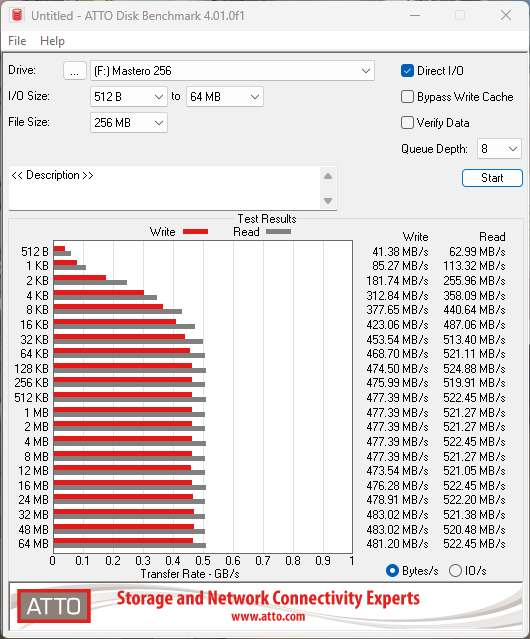Click the ATTO Disk Benchmark app icon

point(17,15)
